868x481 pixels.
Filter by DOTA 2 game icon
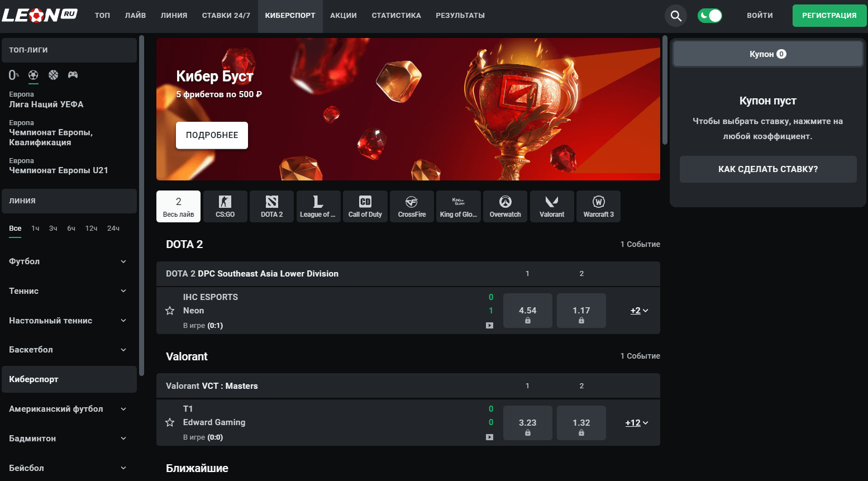pyautogui.click(x=272, y=207)
